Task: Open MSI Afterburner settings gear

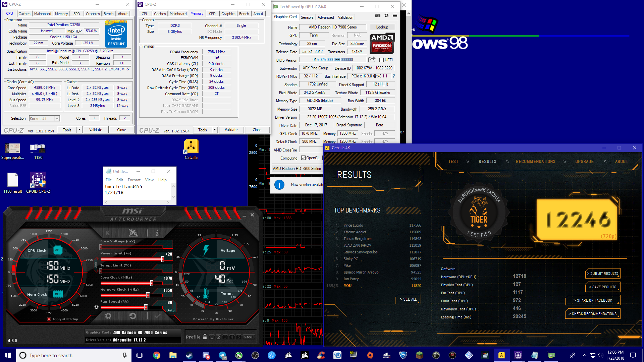Action: tap(108, 316)
